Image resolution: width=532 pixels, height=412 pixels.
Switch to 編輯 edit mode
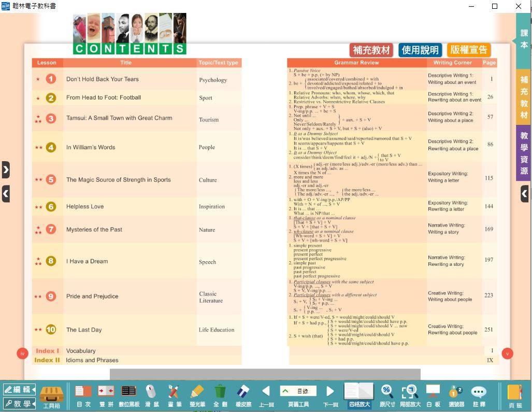pos(19,390)
